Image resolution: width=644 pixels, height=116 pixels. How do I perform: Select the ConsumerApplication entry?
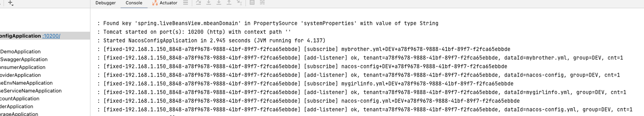coord(23,67)
